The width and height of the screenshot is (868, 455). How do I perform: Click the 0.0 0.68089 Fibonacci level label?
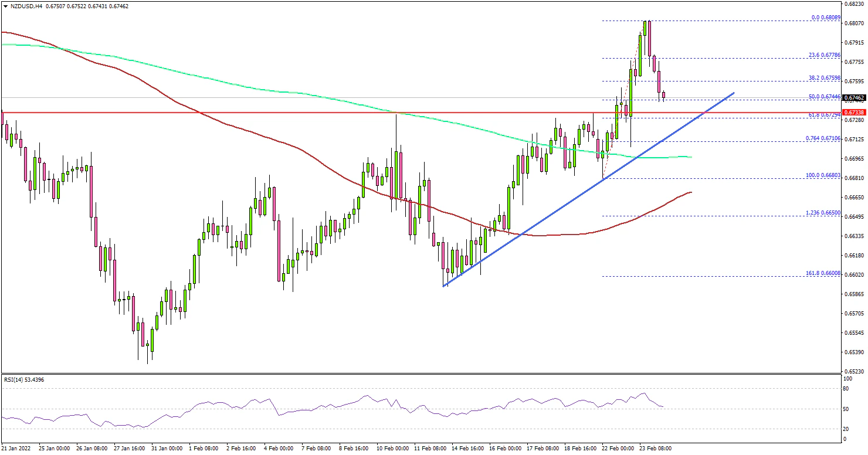tap(825, 18)
